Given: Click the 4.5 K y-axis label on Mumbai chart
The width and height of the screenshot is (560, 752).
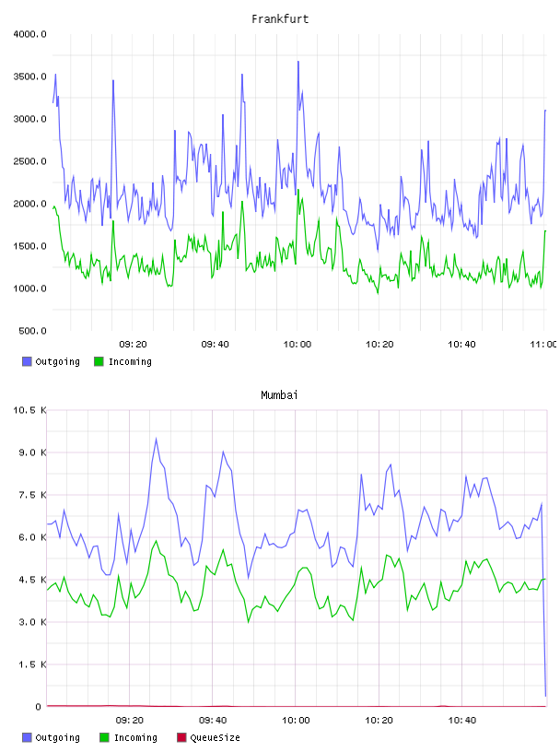Looking at the screenshot, I should point(32,580).
